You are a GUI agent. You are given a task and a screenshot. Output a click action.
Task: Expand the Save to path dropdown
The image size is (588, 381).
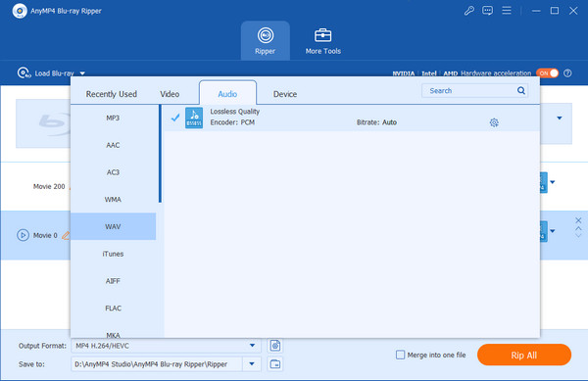coord(252,363)
